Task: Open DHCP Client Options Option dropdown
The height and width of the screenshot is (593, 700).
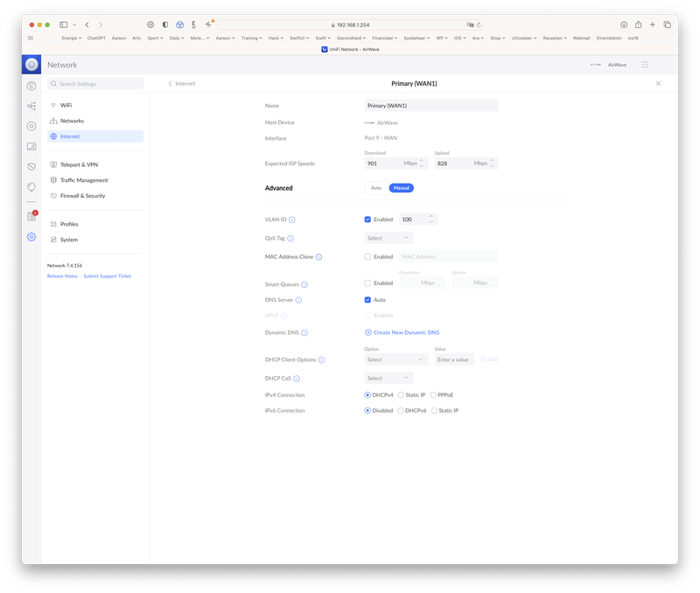Action: pos(396,359)
